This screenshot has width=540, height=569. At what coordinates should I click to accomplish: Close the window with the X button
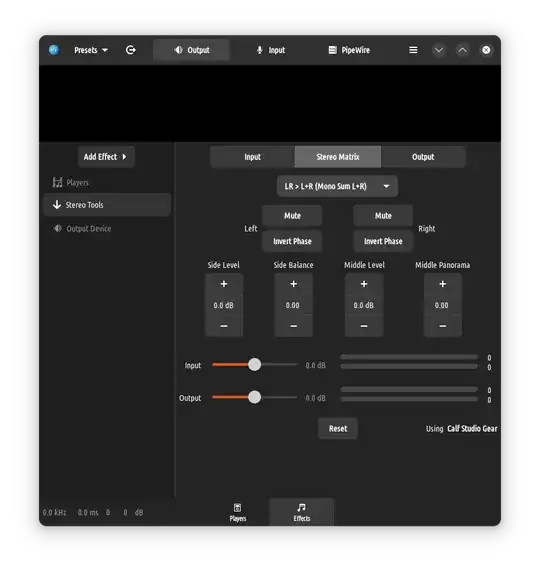[x=486, y=50]
